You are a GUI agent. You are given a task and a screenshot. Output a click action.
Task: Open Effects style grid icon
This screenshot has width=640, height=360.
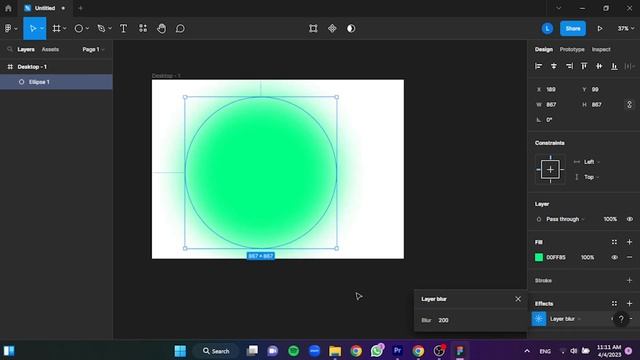(x=614, y=304)
